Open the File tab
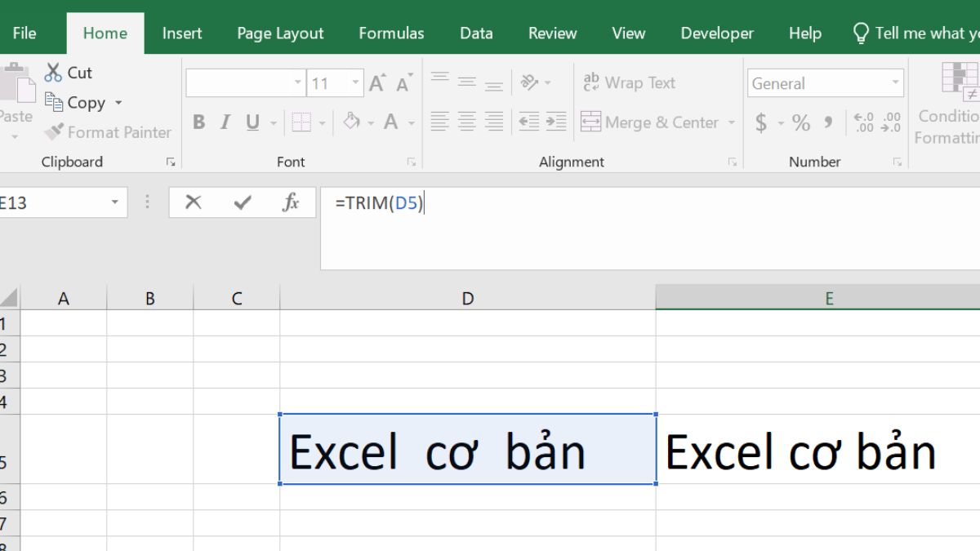Screen dimensions: 980x551 pos(24,33)
